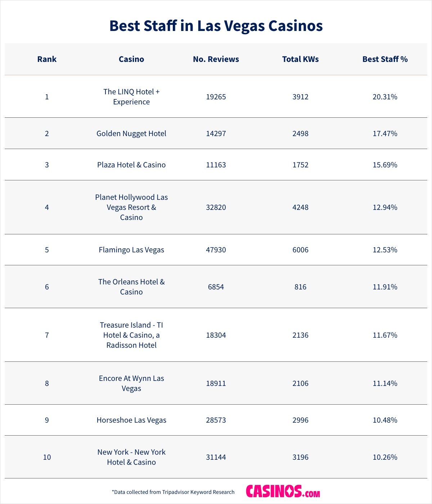The height and width of the screenshot is (504, 432).
Task: Click The Orleans Hotel & Casino name
Action: [131, 287]
